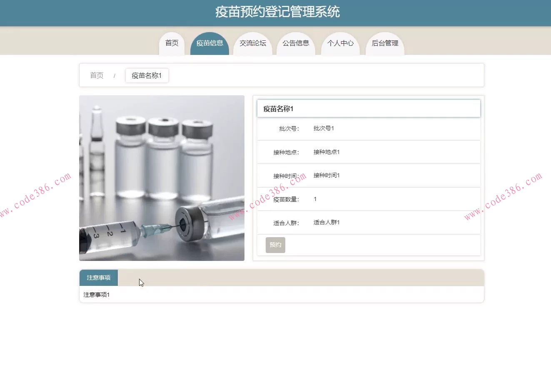Screen dimensions: 551x392
Task: Open the 交流论坛 forum tab
Action: (253, 42)
